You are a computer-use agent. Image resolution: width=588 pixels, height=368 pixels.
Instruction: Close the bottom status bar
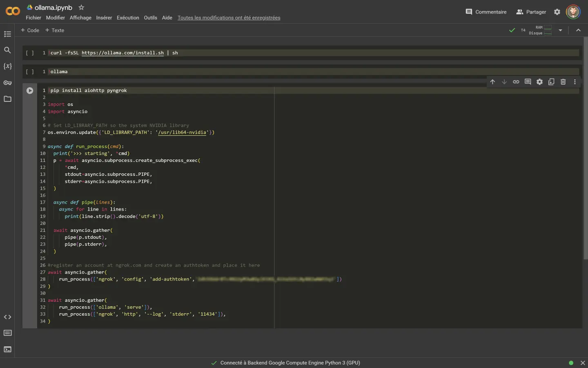[x=583, y=363]
